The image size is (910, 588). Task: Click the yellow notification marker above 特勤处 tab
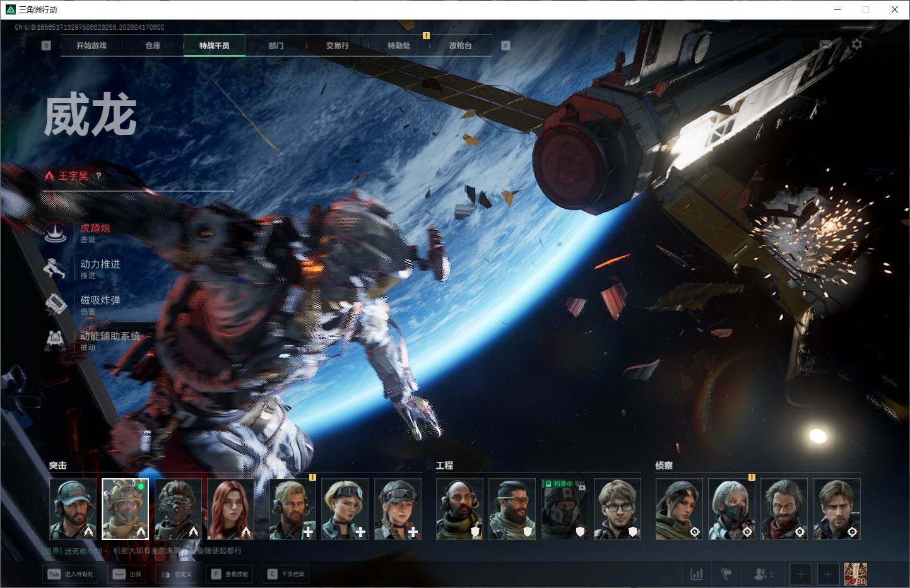(x=426, y=36)
